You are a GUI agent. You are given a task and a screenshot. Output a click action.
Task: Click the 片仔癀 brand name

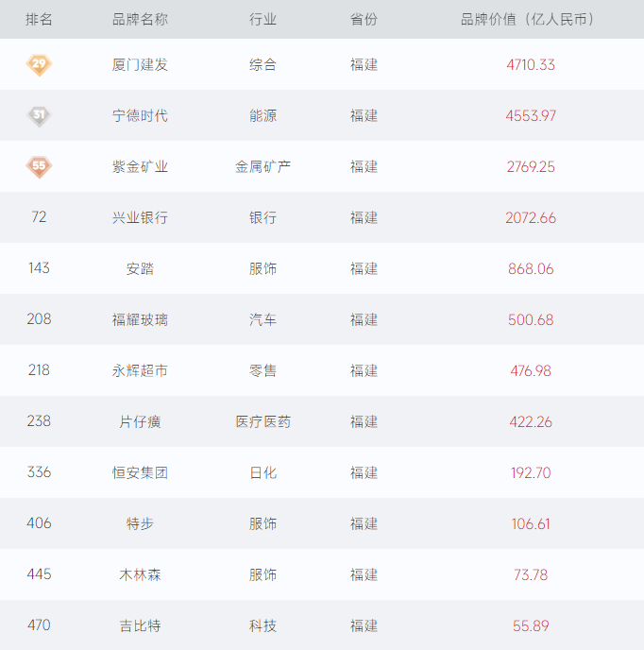coord(140,422)
